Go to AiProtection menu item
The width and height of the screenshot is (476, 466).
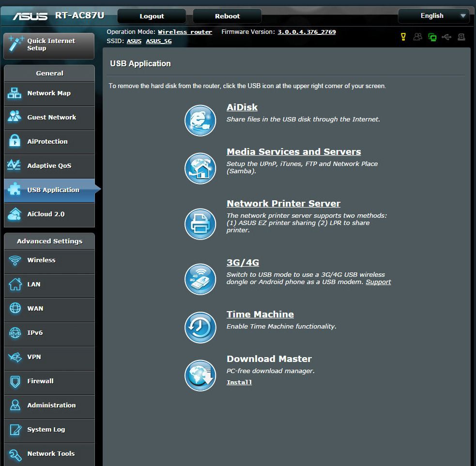(49, 142)
